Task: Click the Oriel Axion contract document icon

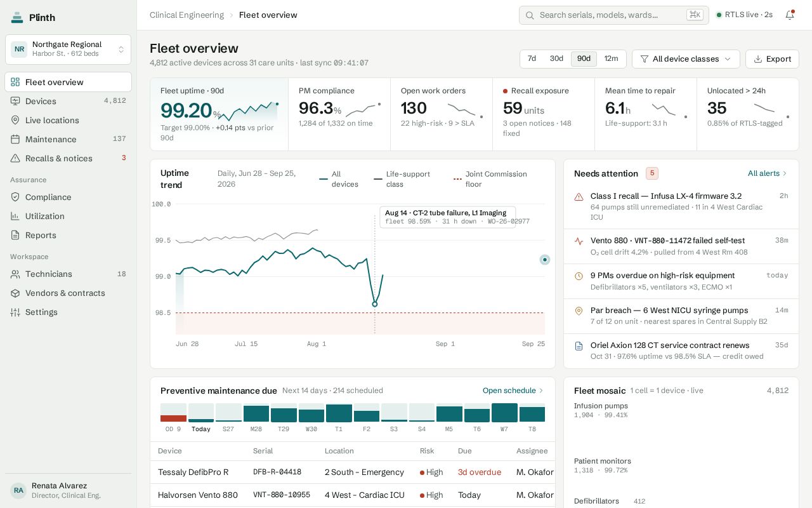Action: 579,346
